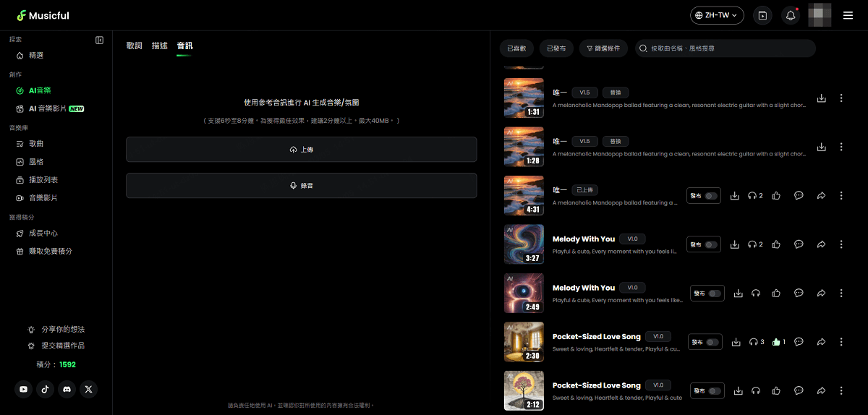Comment on the 唯一 4:31 track
Screen dimensions: 868x415
[799, 195]
